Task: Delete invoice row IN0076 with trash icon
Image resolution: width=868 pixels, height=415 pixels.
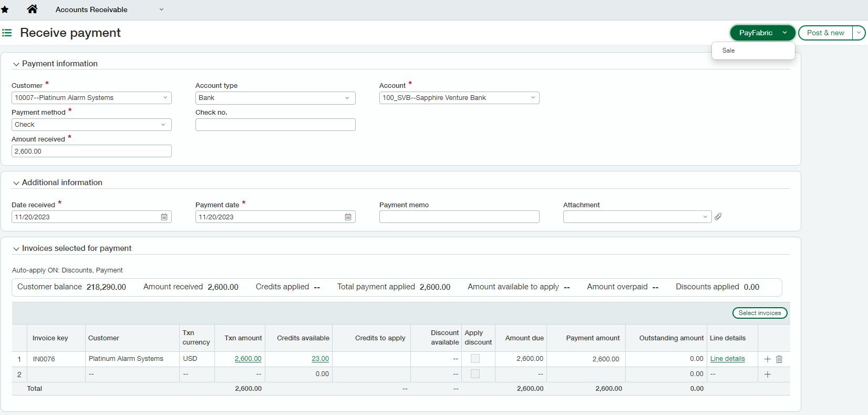Action: pyautogui.click(x=779, y=359)
